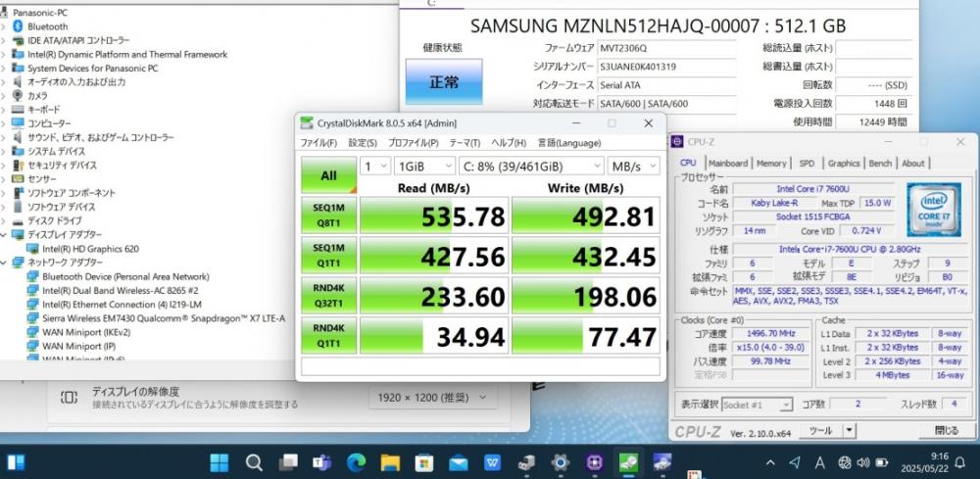
Task: Open the MB/s unit dropdown
Action: click(x=633, y=167)
